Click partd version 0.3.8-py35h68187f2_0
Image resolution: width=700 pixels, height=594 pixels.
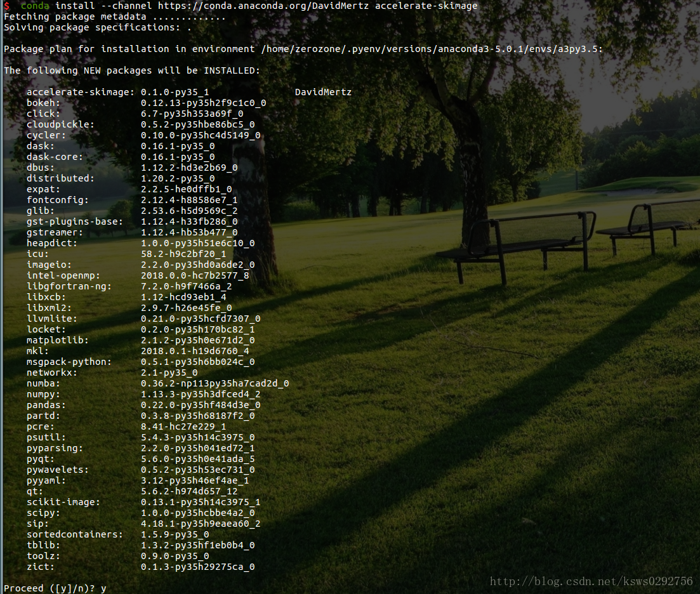198,416
